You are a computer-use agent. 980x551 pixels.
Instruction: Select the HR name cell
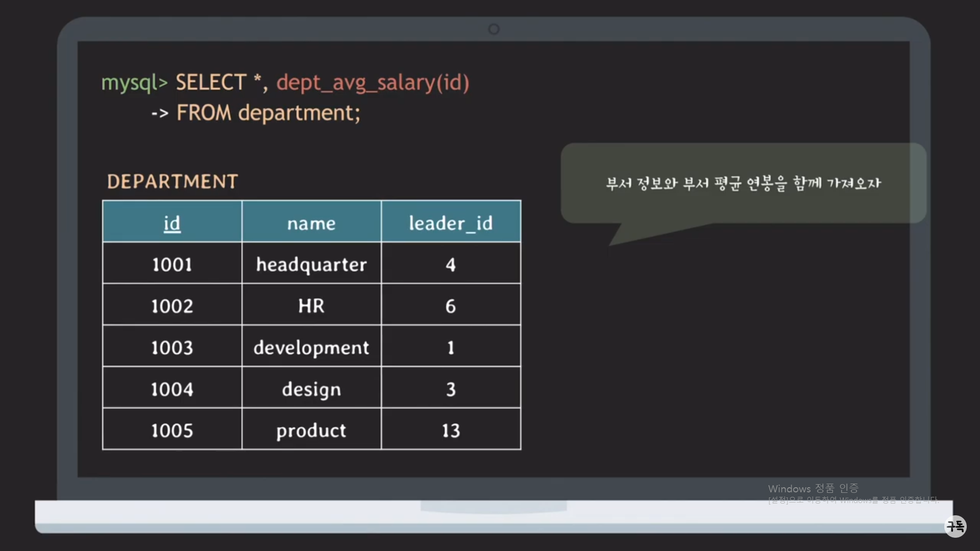click(x=311, y=306)
